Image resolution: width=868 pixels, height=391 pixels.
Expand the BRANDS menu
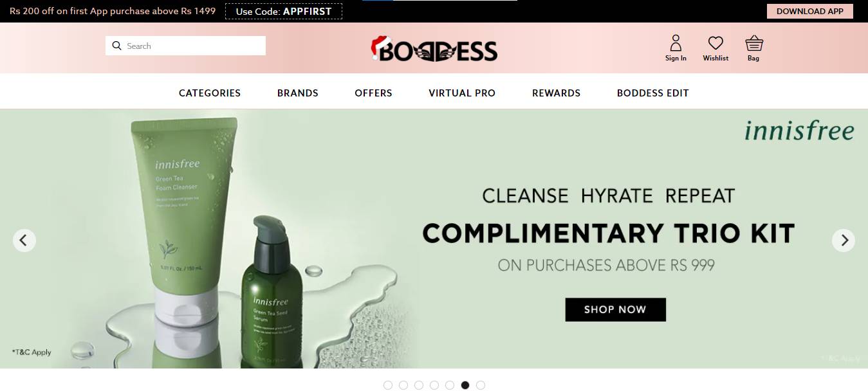pyautogui.click(x=298, y=93)
